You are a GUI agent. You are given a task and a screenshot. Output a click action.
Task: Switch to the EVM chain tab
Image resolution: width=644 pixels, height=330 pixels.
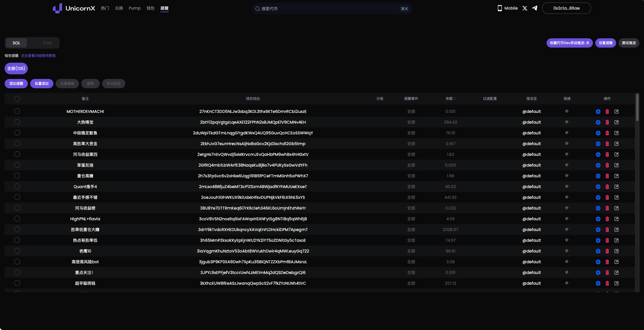click(47, 43)
